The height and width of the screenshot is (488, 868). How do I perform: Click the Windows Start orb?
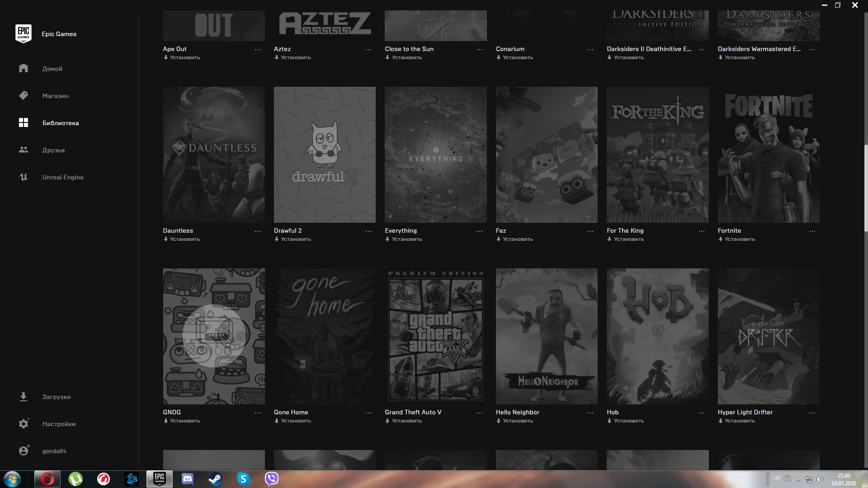coord(12,479)
